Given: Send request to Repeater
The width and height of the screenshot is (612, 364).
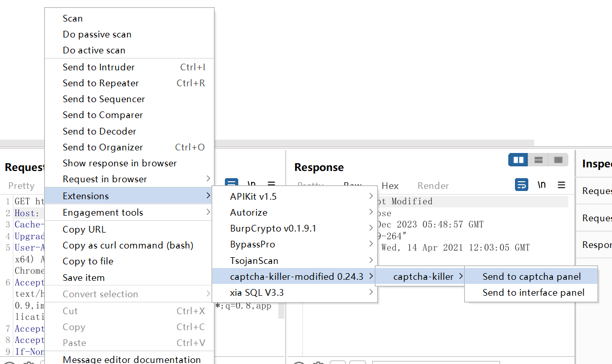Looking at the screenshot, I should coord(129,83).
